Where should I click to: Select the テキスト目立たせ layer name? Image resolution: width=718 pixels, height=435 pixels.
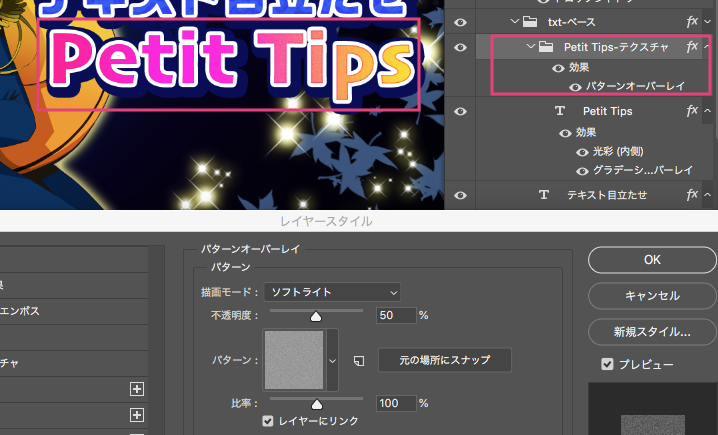pos(607,195)
